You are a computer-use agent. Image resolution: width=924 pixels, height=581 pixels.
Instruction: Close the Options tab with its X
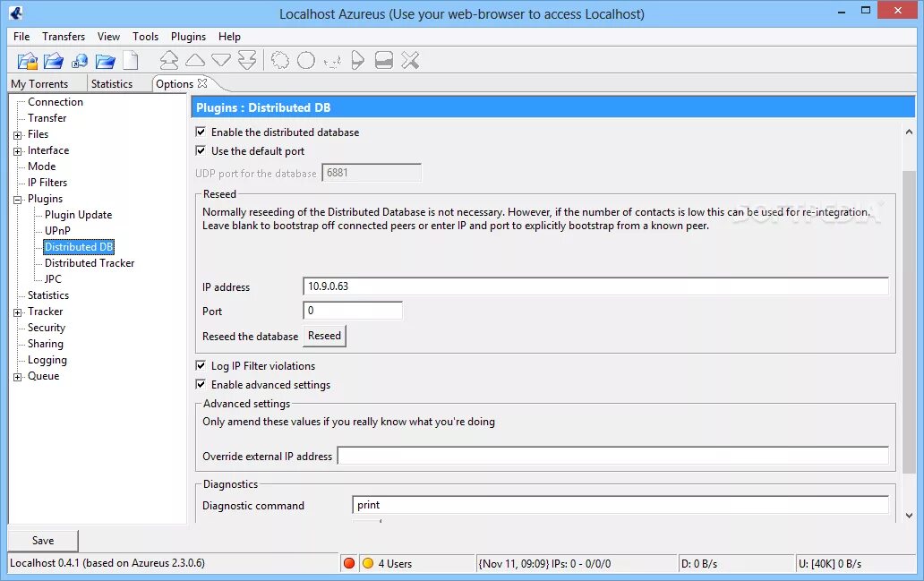click(x=202, y=83)
